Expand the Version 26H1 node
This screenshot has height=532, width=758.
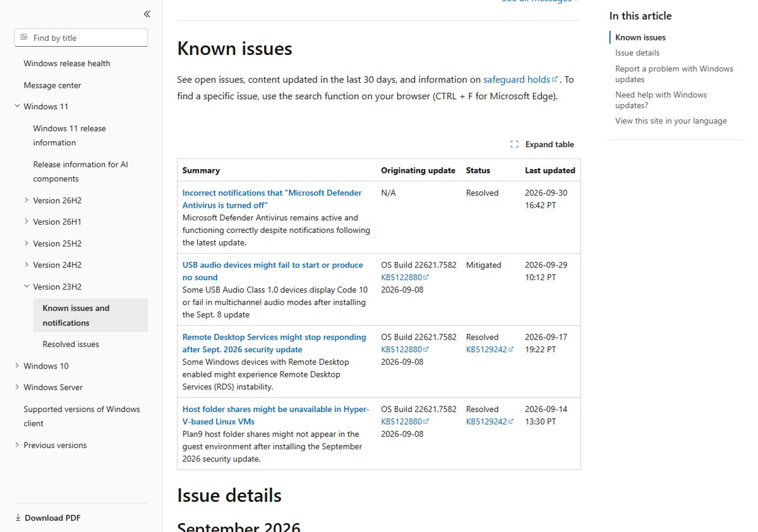27,222
